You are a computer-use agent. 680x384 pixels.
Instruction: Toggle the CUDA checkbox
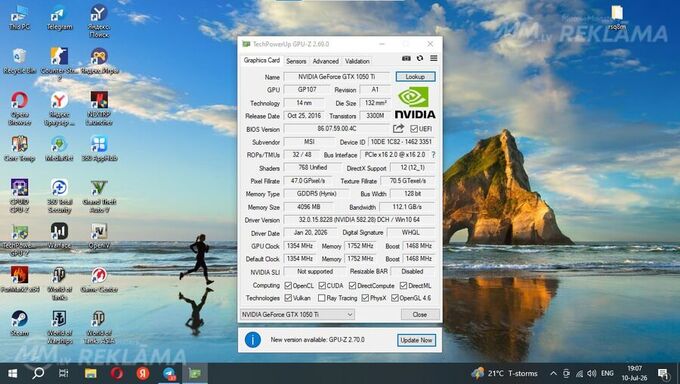point(322,286)
